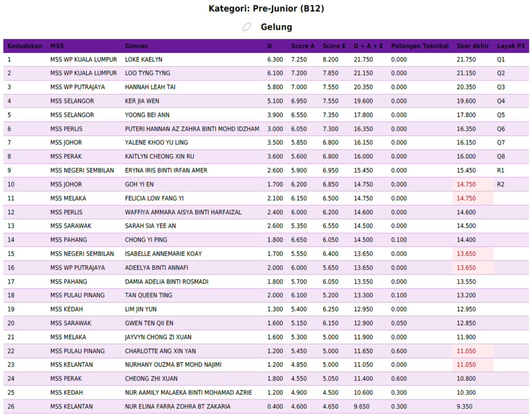532x416 pixels.
Task: Select the Layak P3 column header
Action: [510, 46]
